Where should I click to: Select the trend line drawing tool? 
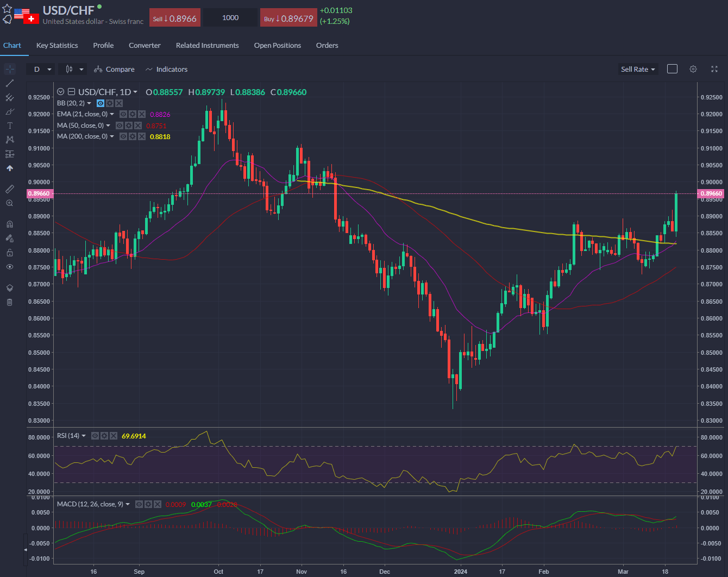[x=10, y=83]
